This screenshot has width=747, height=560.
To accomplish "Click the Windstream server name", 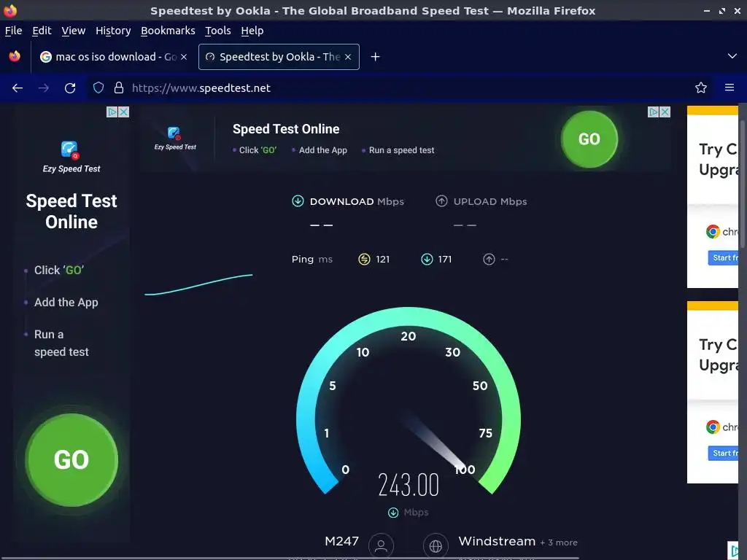I will click(x=497, y=542).
